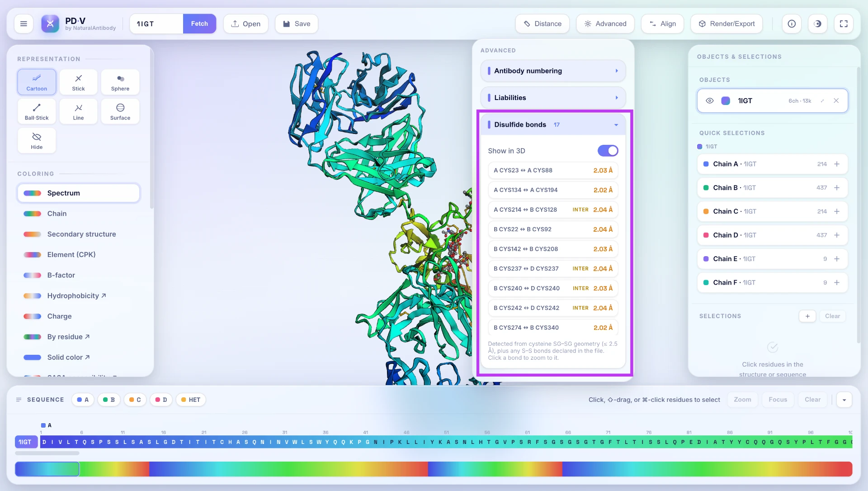Select Ball-Stick representation
The width and height of the screenshot is (868, 491).
37,111
